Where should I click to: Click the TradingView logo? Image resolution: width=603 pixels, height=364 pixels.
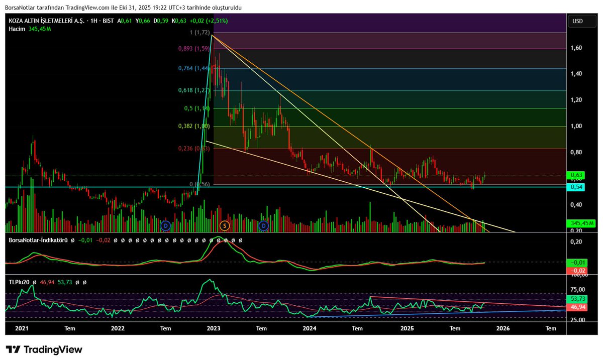point(44,349)
